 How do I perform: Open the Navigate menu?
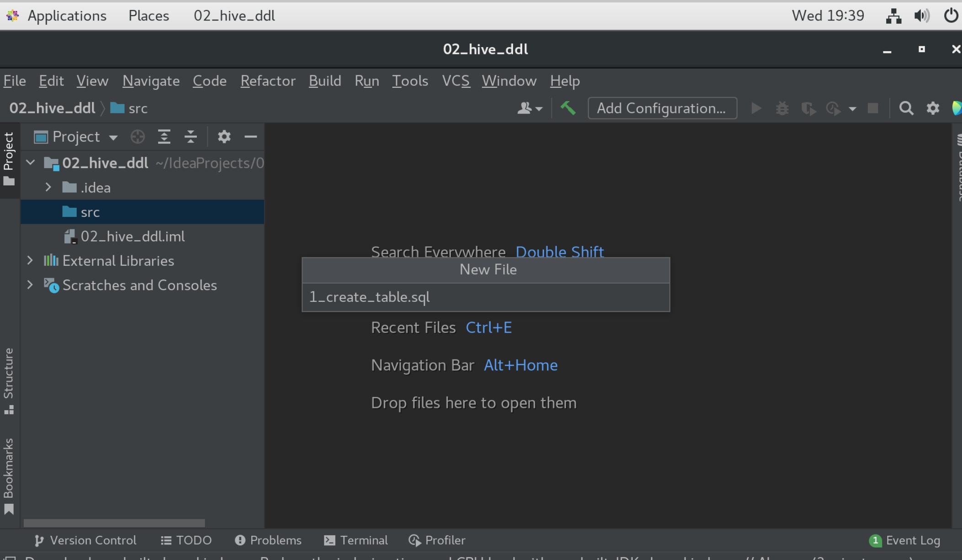click(x=151, y=81)
